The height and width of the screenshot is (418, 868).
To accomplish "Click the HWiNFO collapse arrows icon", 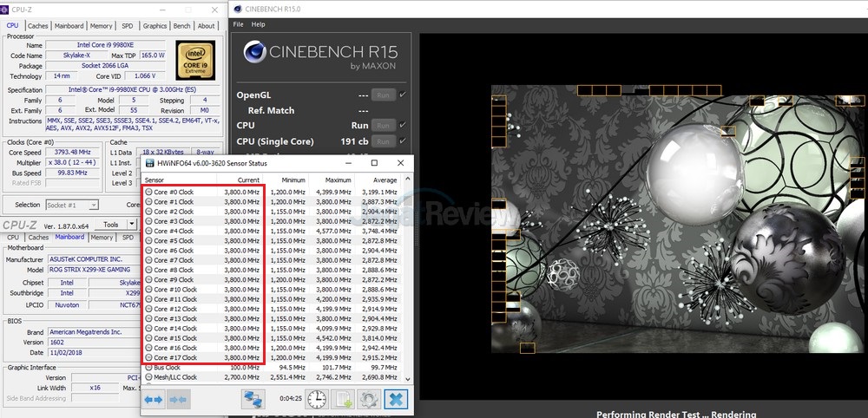I will point(178,399).
